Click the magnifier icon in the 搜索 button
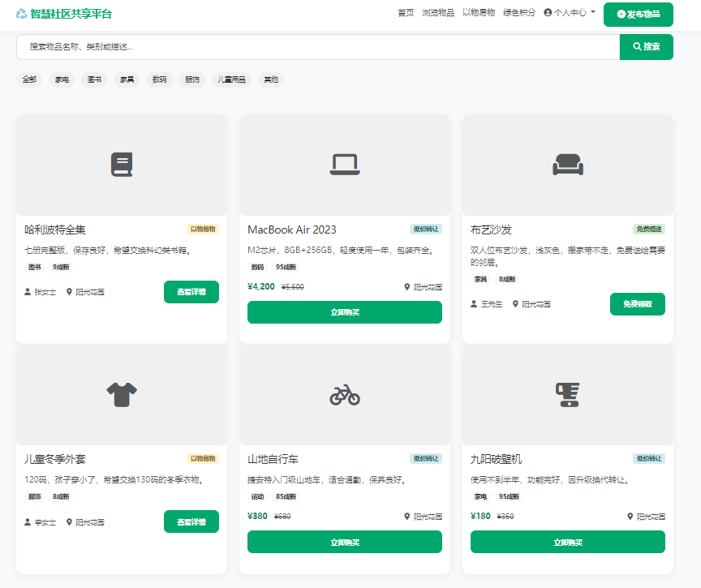Screen dimensions: 701x588 tap(637, 46)
